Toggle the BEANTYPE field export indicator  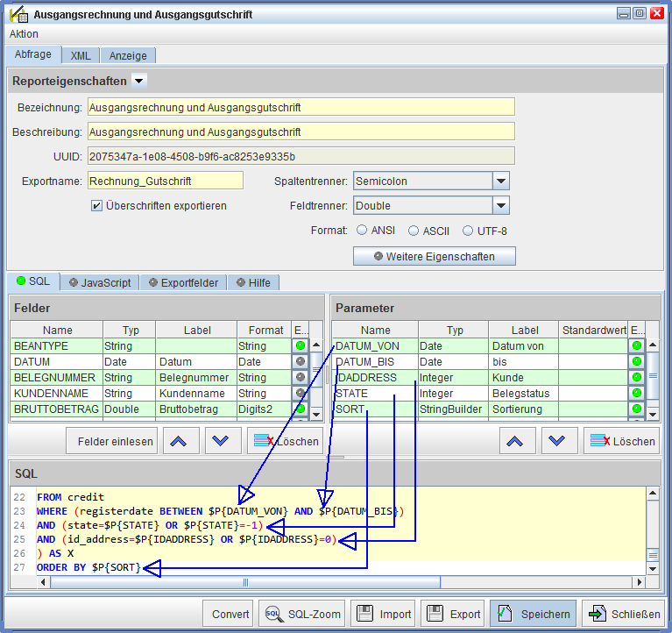tap(301, 346)
